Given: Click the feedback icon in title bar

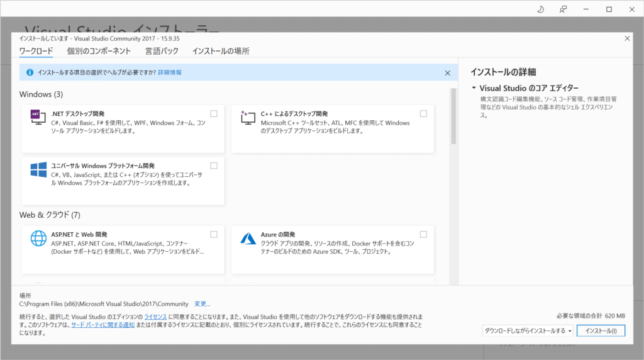Looking at the screenshot, I should tap(563, 9).
